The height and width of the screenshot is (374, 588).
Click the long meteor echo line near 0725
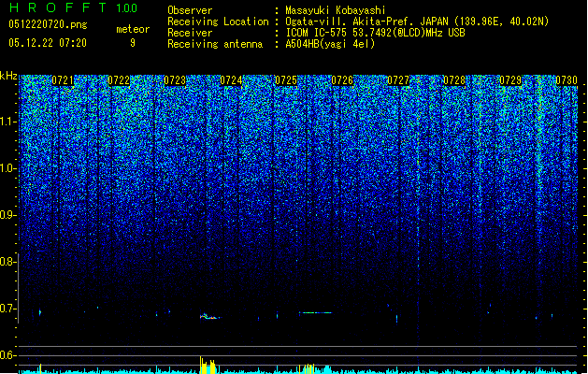315,312
